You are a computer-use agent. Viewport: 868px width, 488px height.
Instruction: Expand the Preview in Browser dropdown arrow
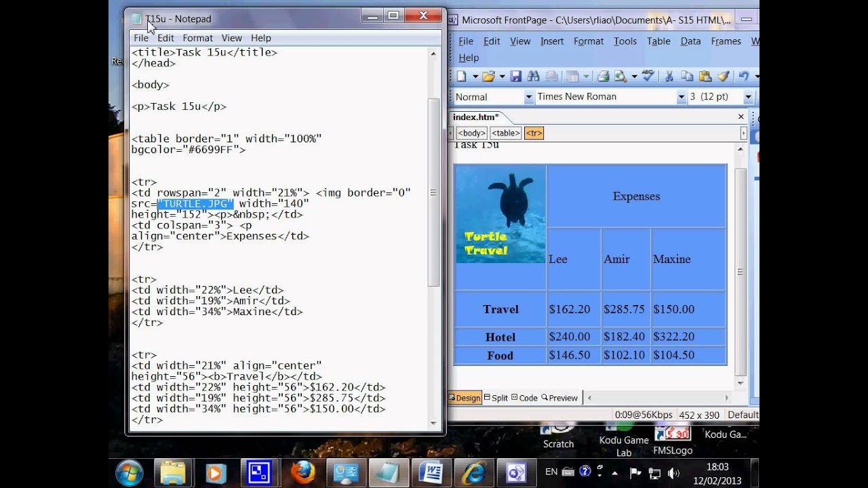pyautogui.click(x=634, y=77)
